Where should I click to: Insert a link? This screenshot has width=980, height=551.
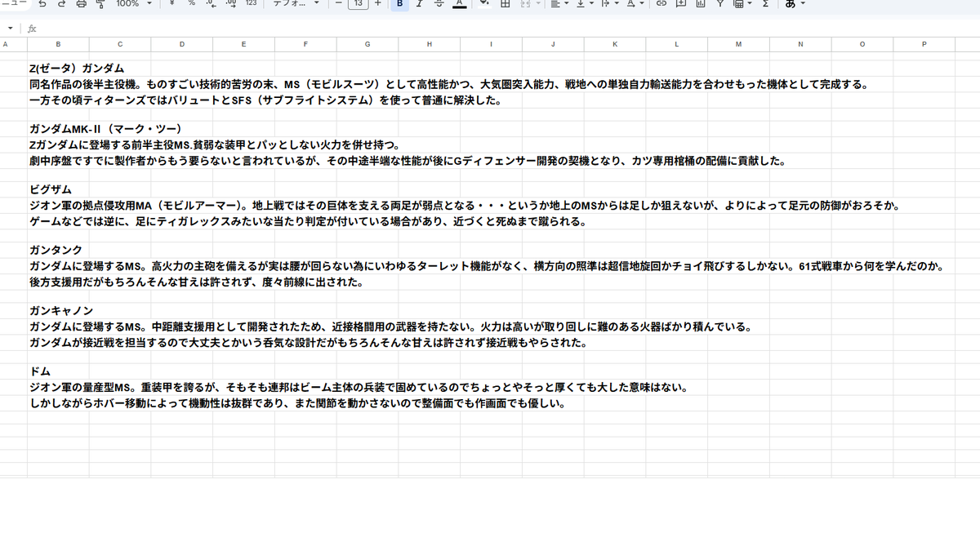click(661, 4)
